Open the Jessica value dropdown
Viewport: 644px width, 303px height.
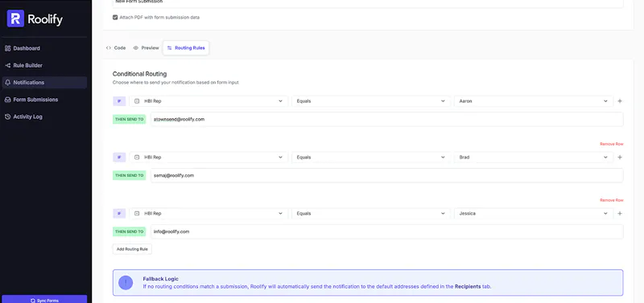534,214
